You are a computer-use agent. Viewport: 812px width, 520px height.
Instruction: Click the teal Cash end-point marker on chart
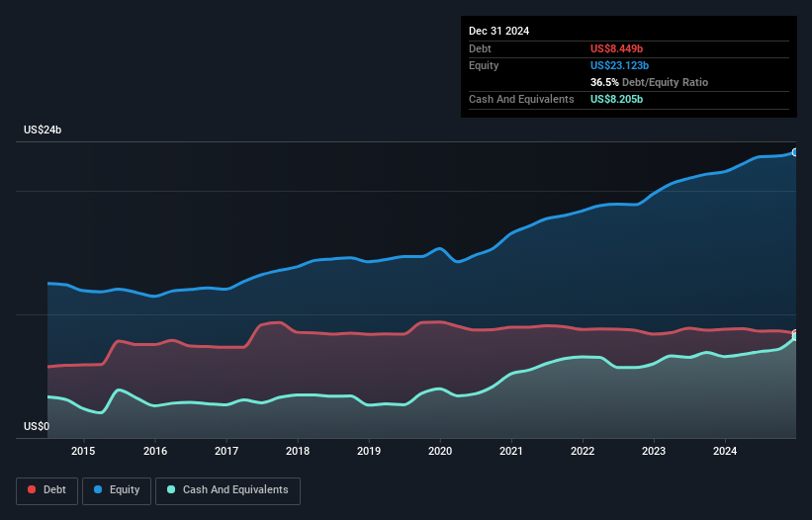pos(795,338)
